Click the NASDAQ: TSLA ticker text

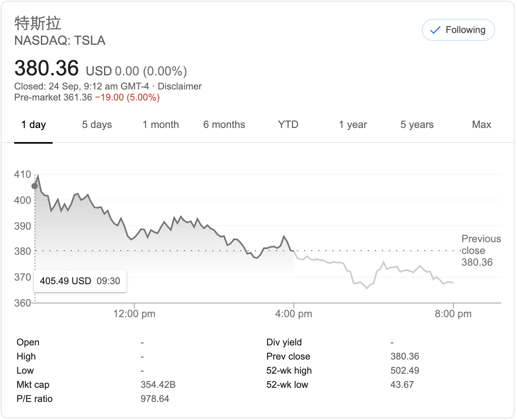tap(60, 40)
